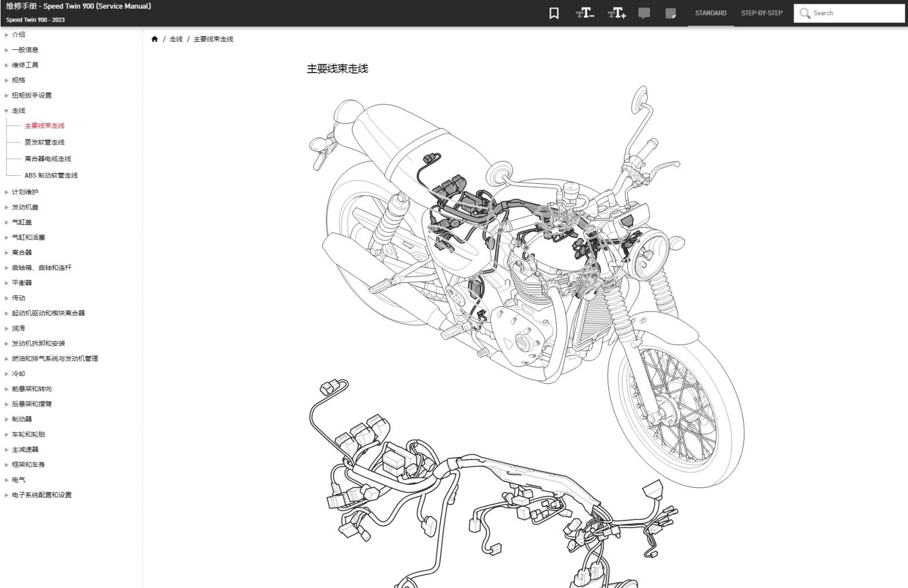Switch to STEP-BY-STEP view tab
Image resolution: width=908 pixels, height=588 pixels.
click(x=761, y=13)
